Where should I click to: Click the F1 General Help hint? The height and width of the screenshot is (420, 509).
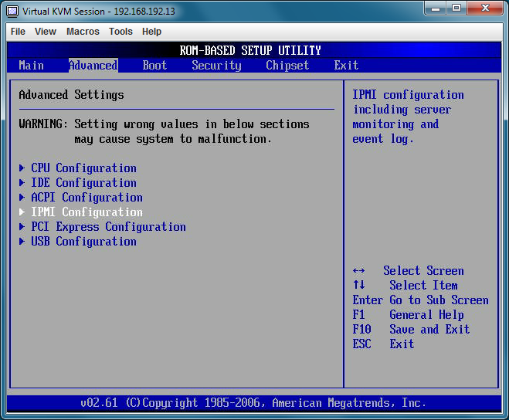[x=408, y=314]
